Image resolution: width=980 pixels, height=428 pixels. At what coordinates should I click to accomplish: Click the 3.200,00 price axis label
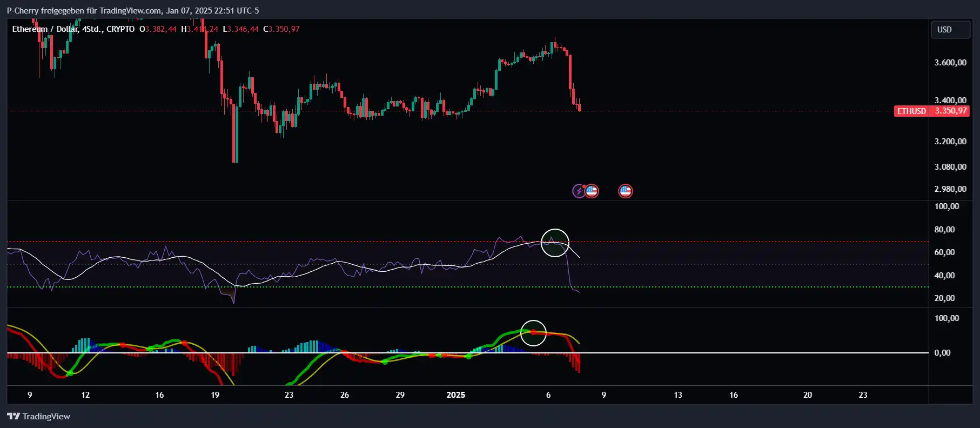pos(950,142)
